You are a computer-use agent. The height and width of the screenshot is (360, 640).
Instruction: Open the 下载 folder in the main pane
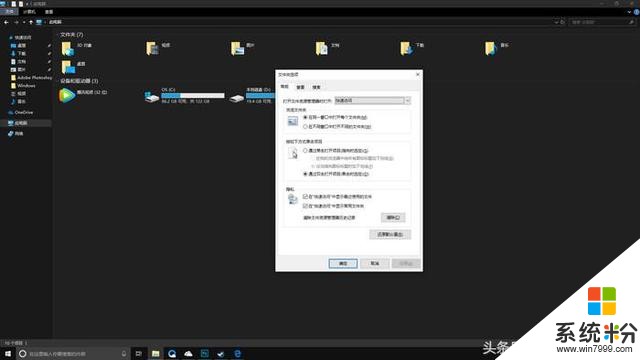[407, 49]
